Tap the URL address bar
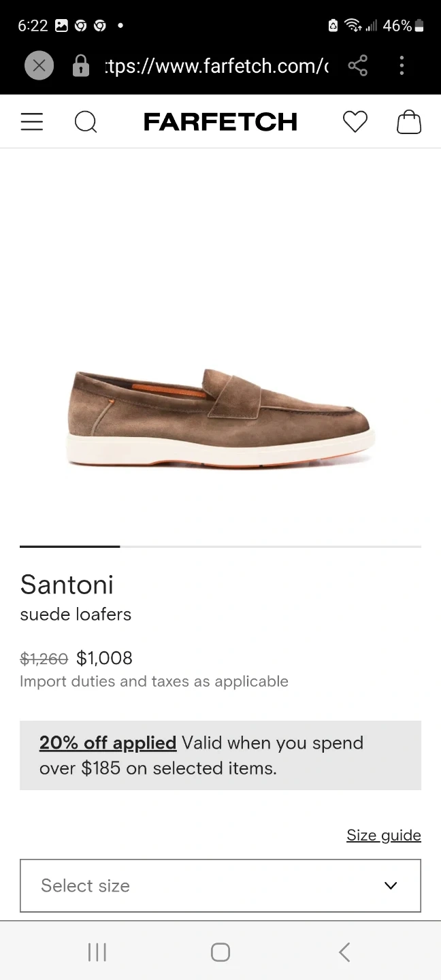The width and height of the screenshot is (441, 980). 216,66
